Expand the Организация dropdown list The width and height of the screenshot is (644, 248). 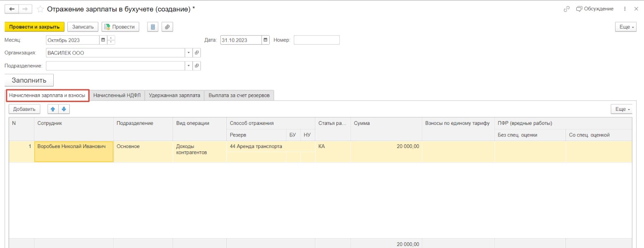point(189,53)
